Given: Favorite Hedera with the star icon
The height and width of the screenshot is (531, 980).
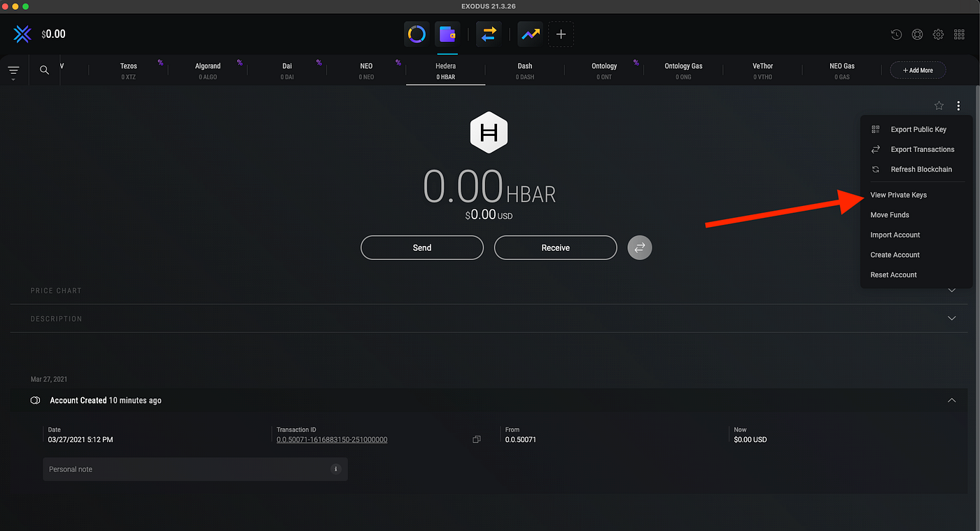Looking at the screenshot, I should point(939,106).
